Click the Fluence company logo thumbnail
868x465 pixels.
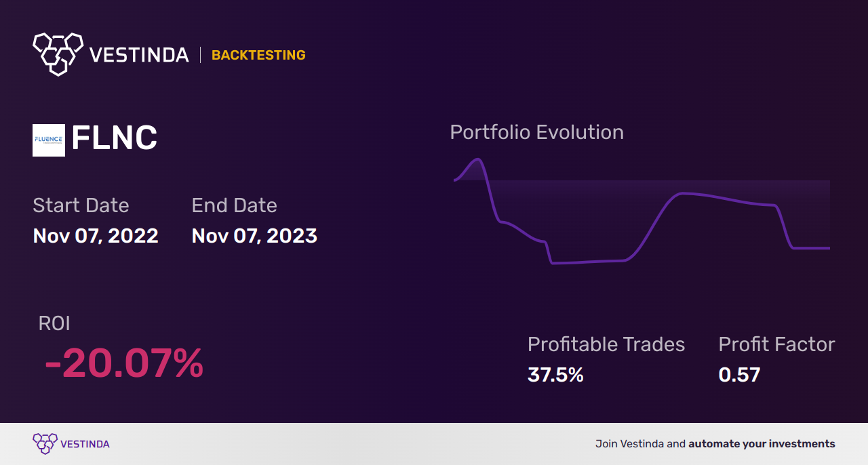pyautogui.click(x=49, y=140)
